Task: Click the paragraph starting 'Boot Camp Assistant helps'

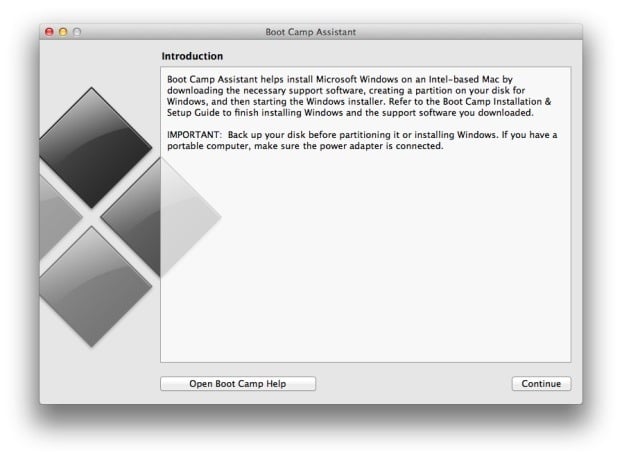Action: coord(359,96)
